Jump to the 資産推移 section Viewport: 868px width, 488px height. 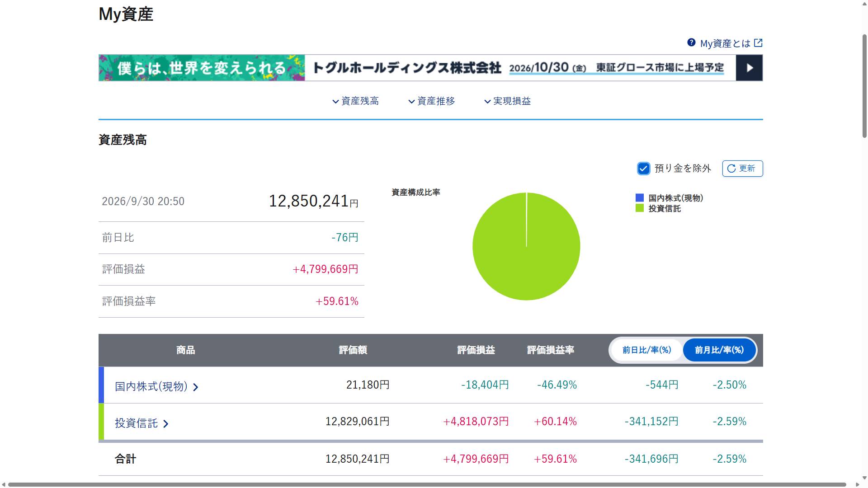pos(436,101)
